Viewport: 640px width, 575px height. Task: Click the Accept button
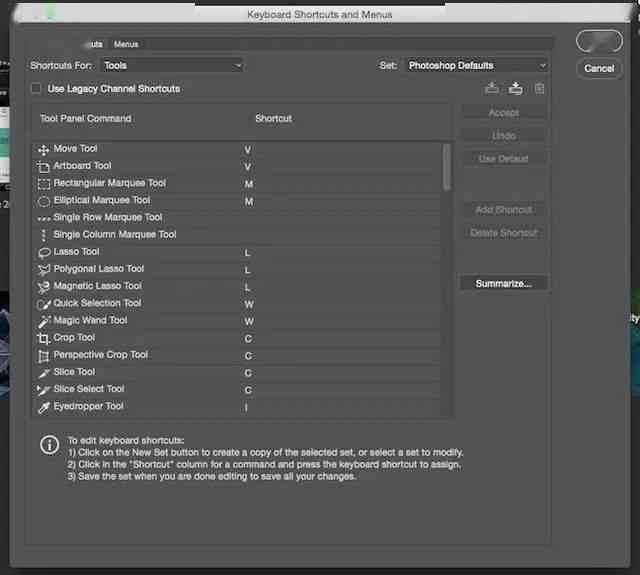pyautogui.click(x=504, y=113)
